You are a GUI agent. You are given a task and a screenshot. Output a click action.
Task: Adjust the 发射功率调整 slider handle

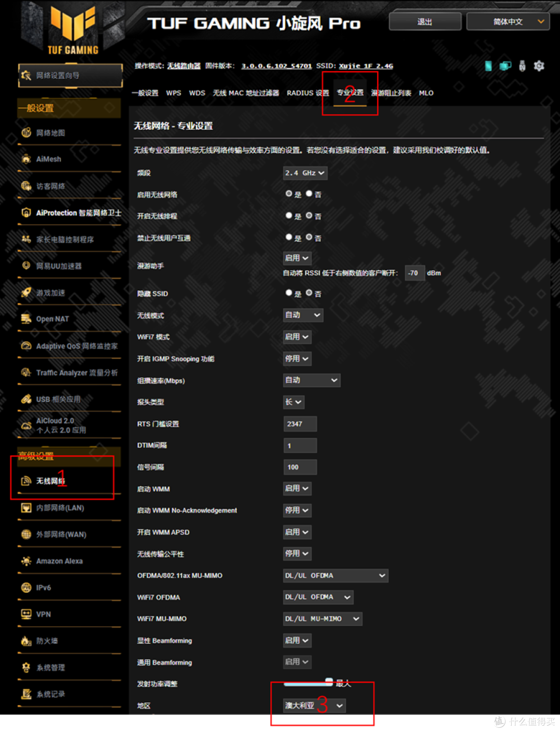coord(329,681)
